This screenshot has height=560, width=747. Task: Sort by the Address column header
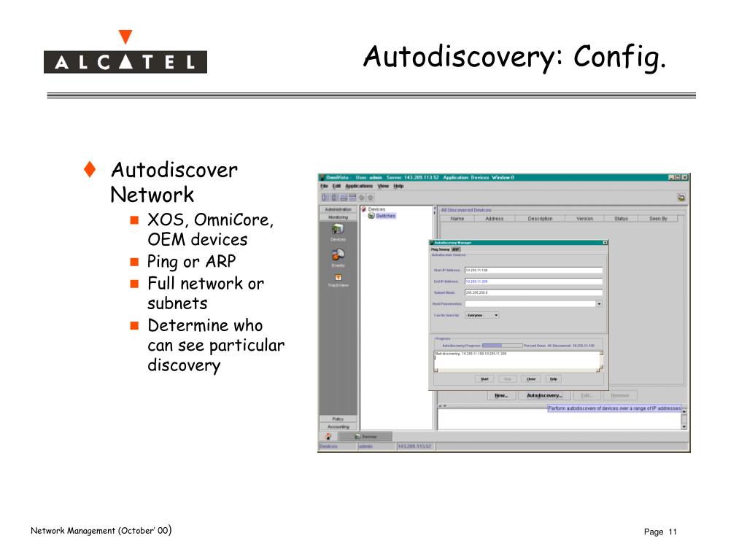[494, 219]
